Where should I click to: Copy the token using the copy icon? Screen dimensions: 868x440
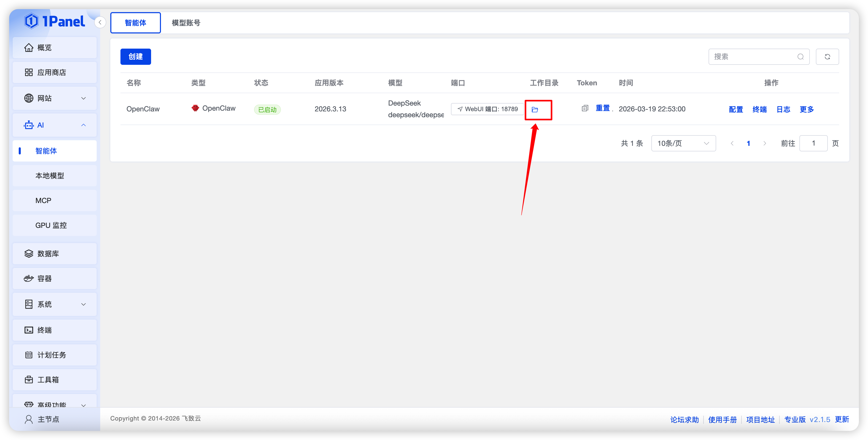(x=585, y=108)
